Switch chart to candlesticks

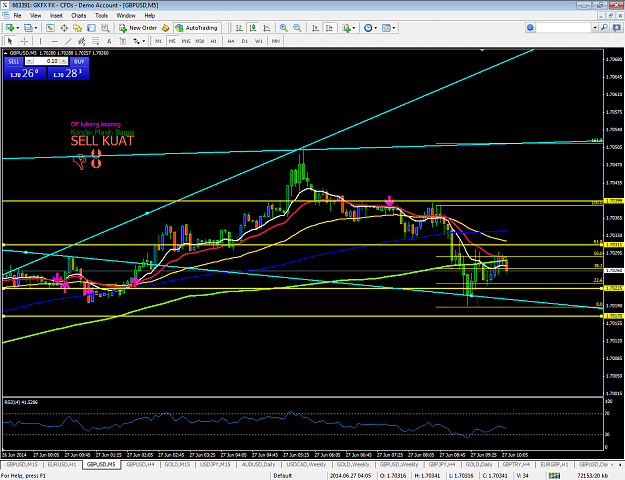[x=253, y=28]
